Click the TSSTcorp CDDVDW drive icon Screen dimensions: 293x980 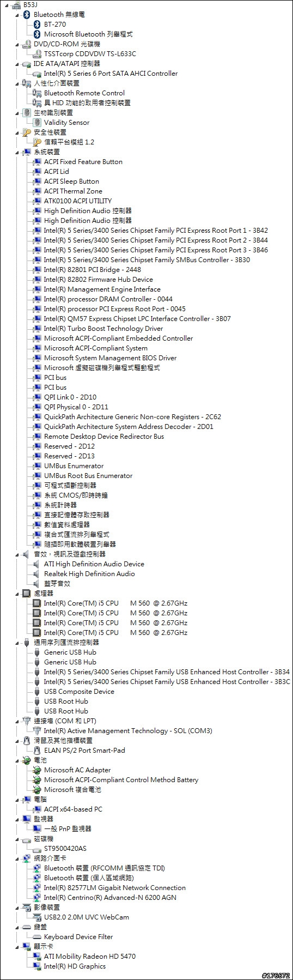click(37, 54)
